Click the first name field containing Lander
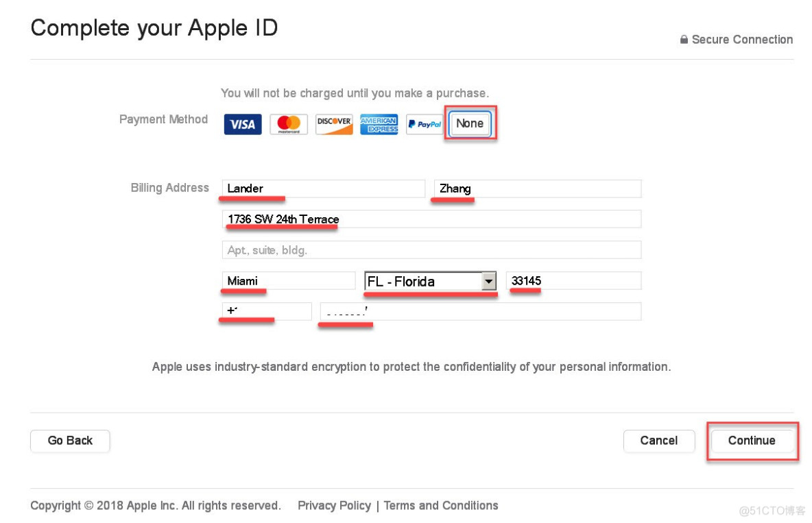 tap(323, 188)
